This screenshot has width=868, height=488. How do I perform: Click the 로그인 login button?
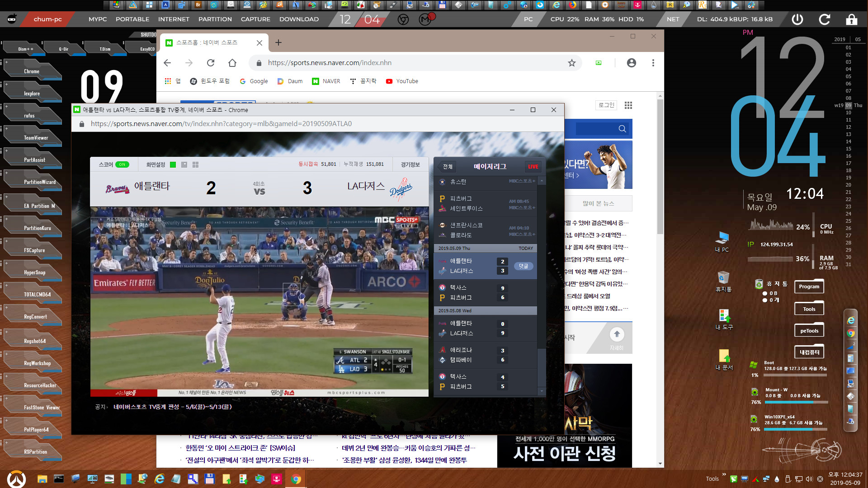coord(606,105)
